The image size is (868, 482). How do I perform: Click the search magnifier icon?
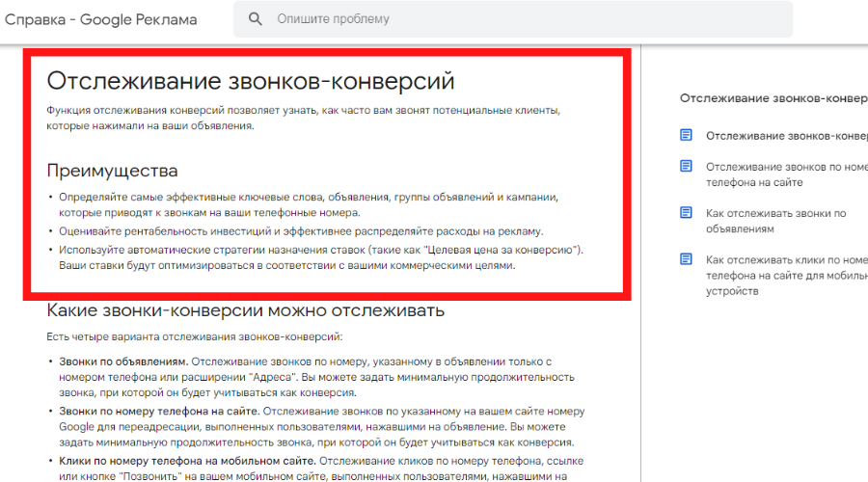(x=256, y=19)
